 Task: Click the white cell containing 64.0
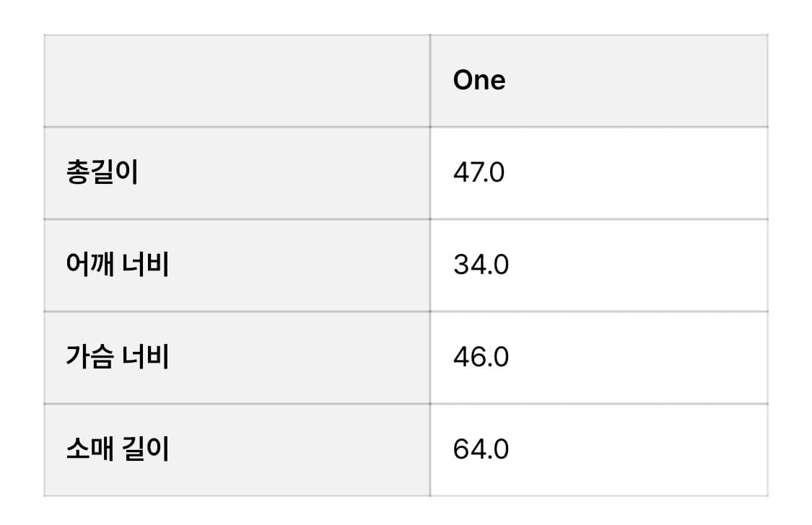pos(598,450)
